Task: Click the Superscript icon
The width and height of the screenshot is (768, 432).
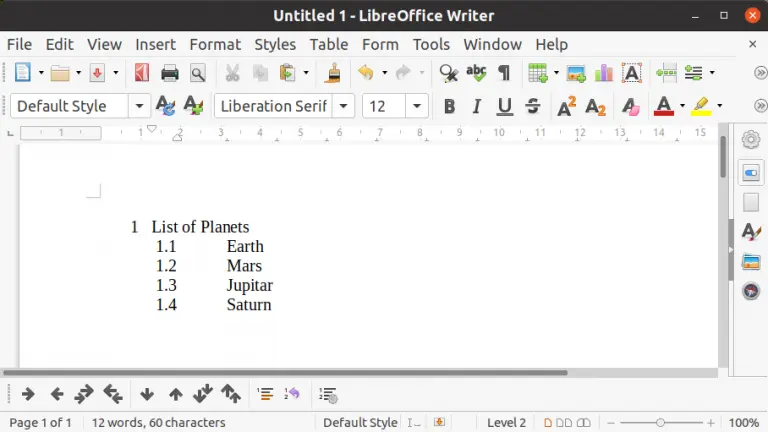Action: pyautogui.click(x=567, y=106)
